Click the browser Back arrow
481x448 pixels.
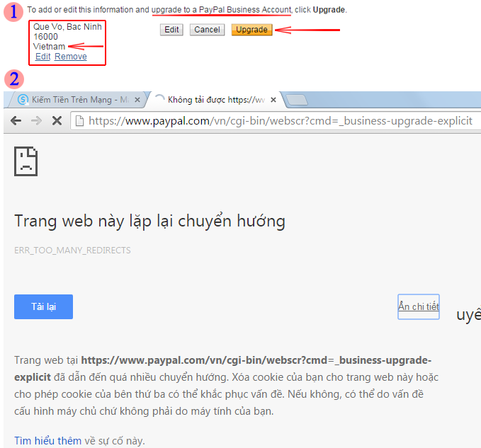click(x=16, y=121)
